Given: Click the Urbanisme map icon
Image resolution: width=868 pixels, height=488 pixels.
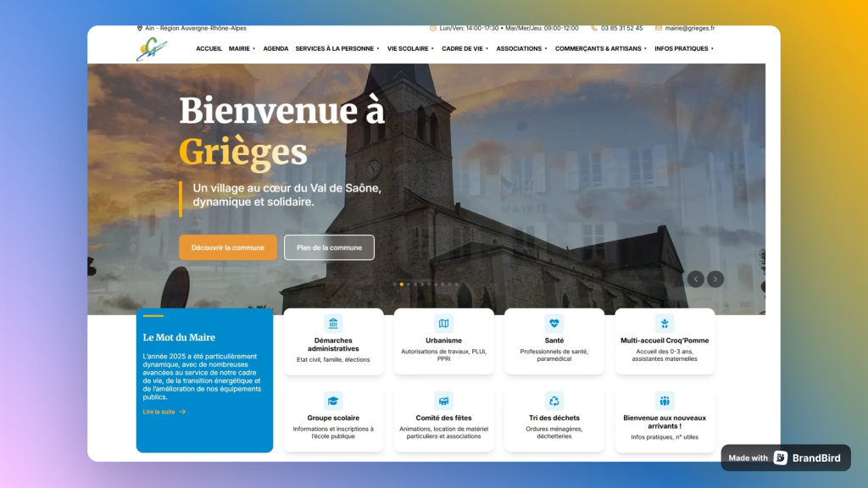Looking at the screenshot, I should [x=444, y=323].
